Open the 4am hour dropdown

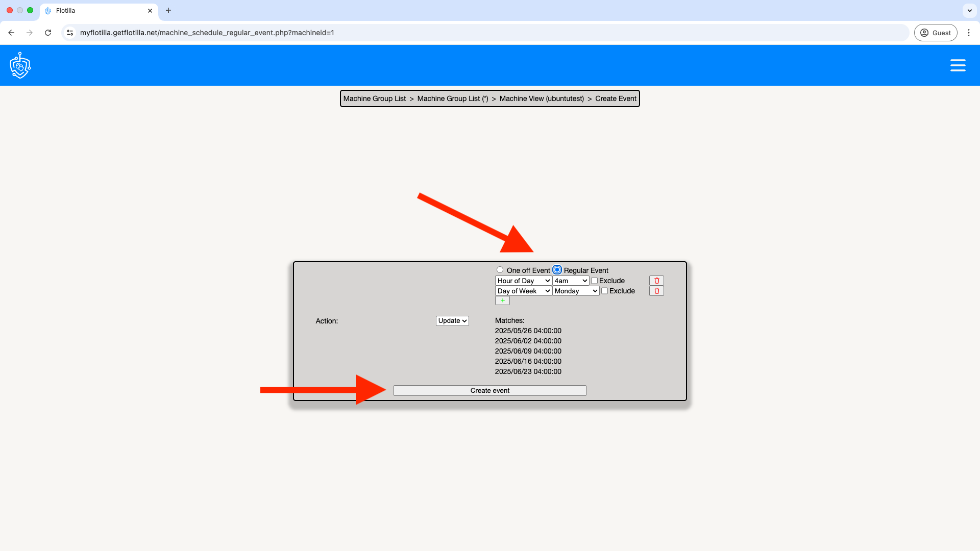point(571,281)
